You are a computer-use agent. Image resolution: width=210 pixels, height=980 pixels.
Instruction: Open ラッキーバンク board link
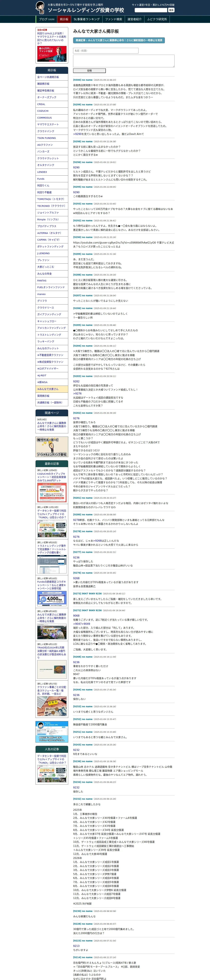point(52,342)
